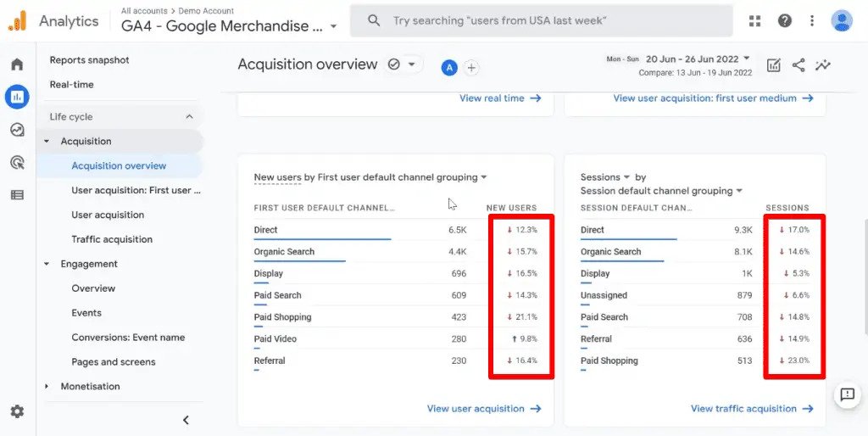
Task: Click the All Users segment 'A' badge
Action: (449, 68)
